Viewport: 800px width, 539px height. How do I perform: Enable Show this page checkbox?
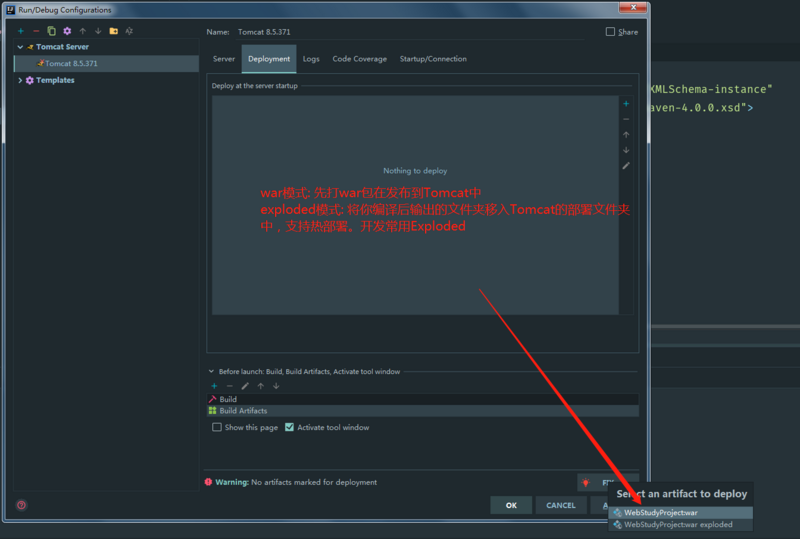tap(217, 427)
